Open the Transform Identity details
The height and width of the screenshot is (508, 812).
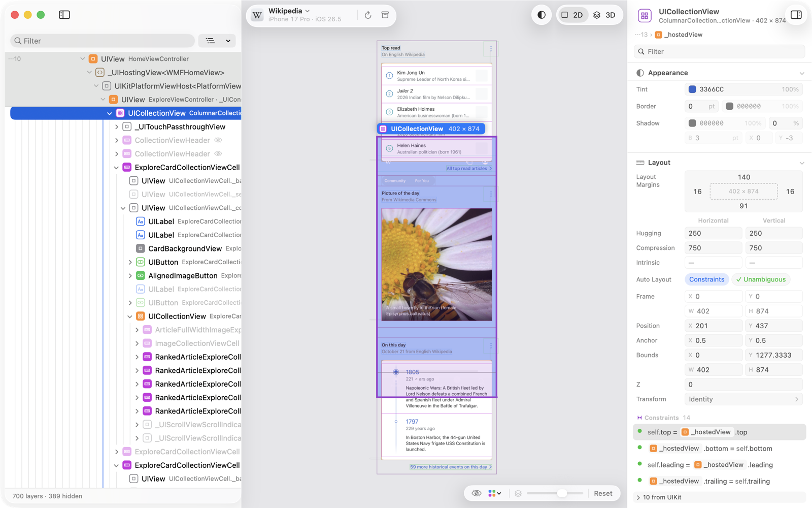tap(743, 399)
